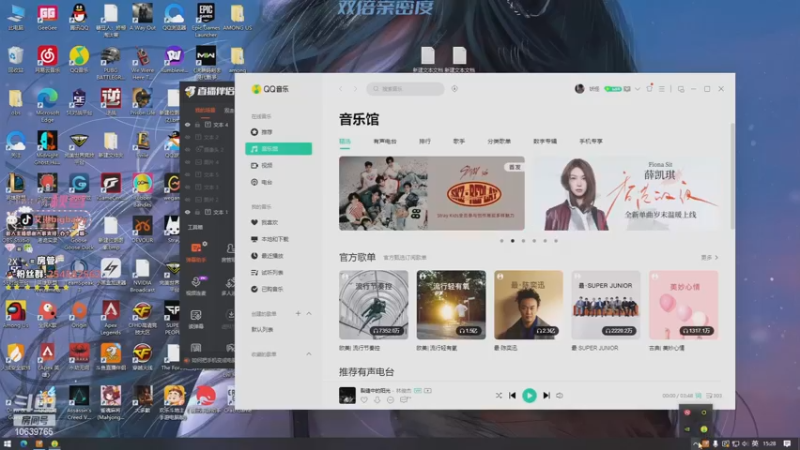Download the currently playing song

pyautogui.click(x=377, y=401)
